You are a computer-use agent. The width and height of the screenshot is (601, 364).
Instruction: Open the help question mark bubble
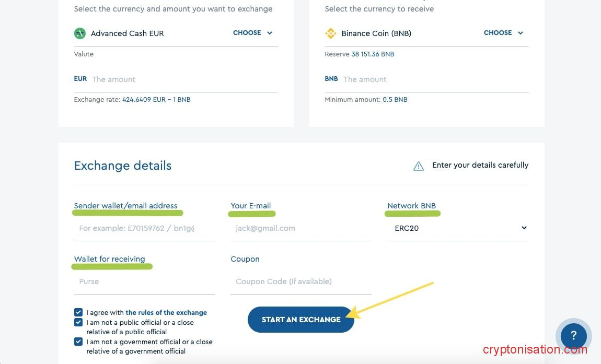(x=573, y=336)
